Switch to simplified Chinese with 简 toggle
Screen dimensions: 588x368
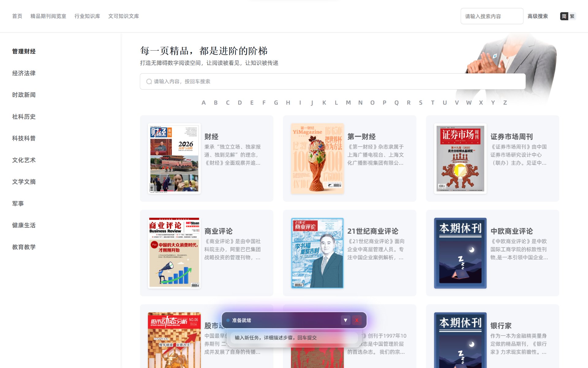(564, 16)
